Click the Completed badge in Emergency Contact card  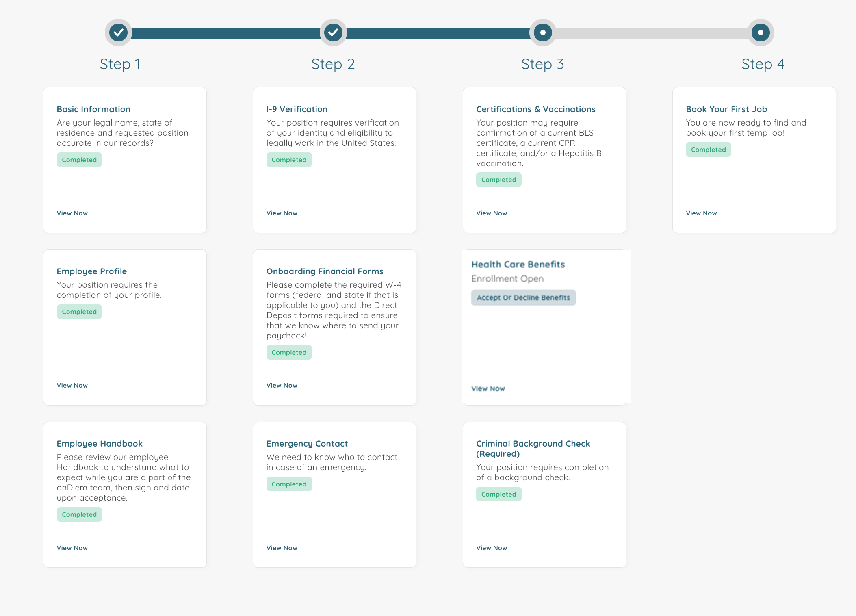[x=289, y=484]
